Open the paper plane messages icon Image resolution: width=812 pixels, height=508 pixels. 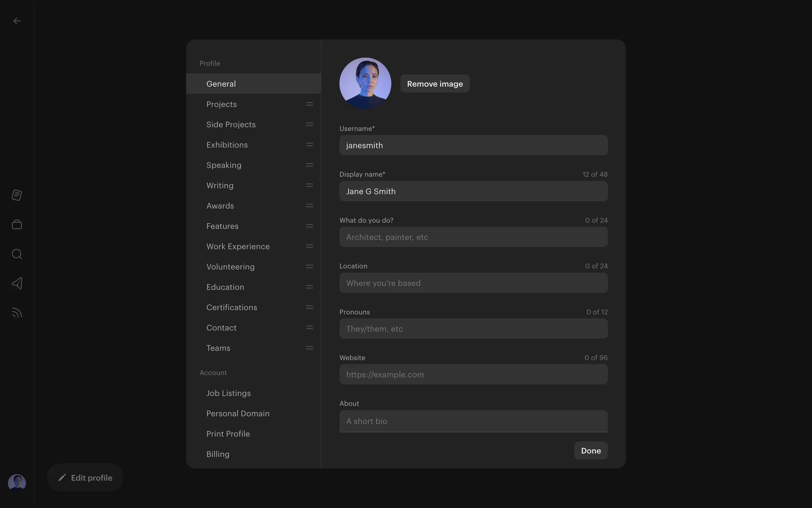pos(17,283)
